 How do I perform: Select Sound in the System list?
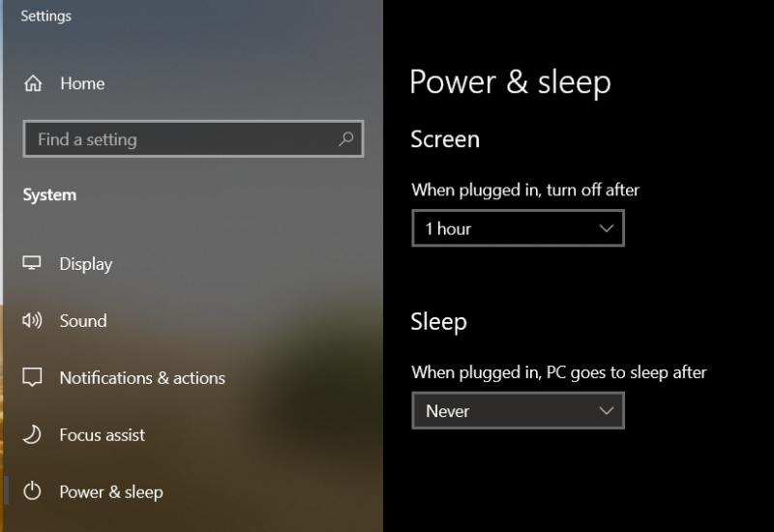pos(83,320)
